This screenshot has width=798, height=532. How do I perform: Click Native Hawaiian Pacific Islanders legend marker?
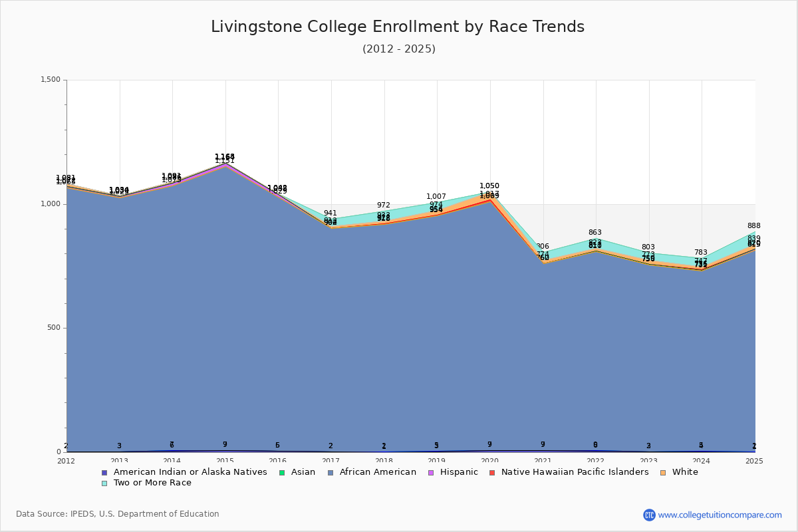point(491,472)
